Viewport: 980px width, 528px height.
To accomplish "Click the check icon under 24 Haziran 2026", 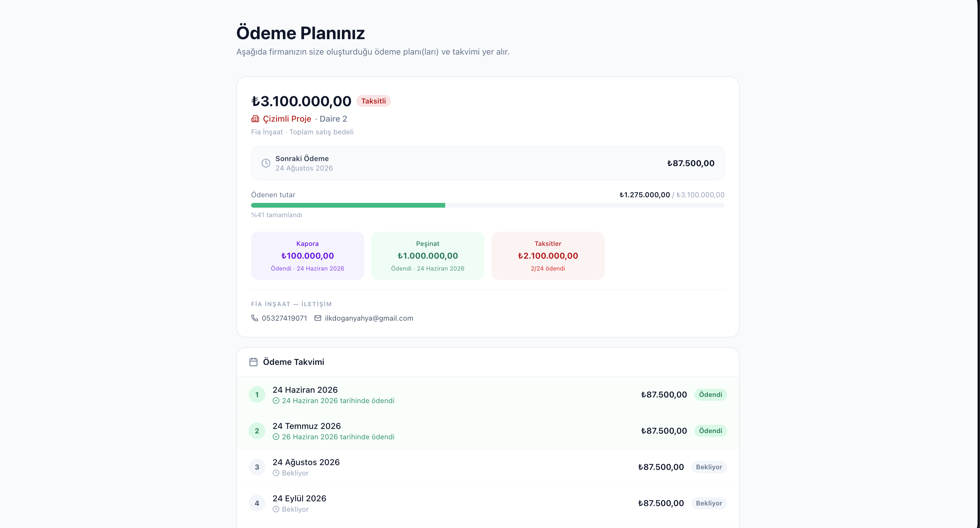I will point(276,401).
